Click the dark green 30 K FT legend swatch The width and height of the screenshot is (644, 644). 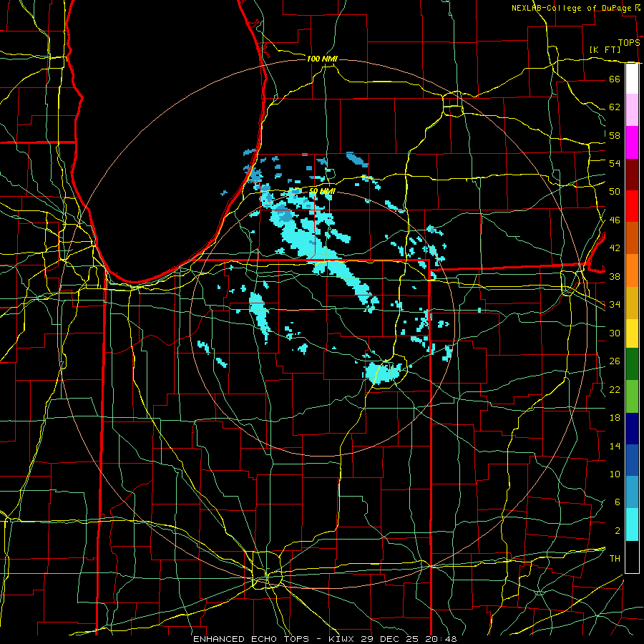pos(632,364)
